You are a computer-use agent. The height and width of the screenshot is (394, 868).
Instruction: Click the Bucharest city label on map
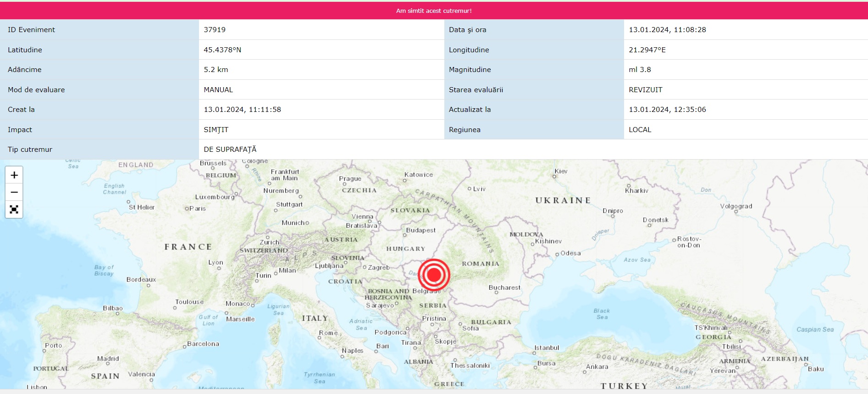point(504,288)
